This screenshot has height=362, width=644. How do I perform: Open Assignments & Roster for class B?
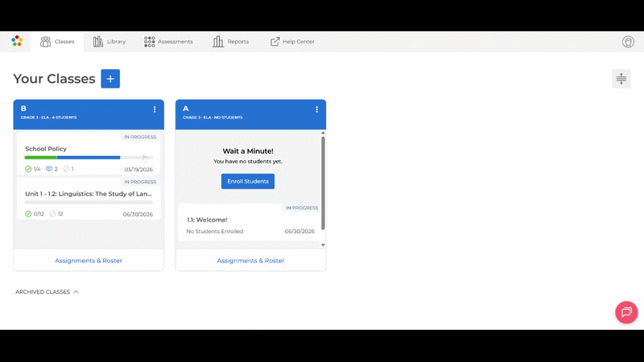coord(89,261)
